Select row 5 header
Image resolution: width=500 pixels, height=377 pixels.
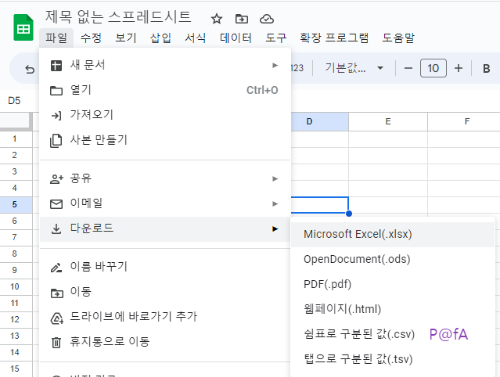(15, 205)
